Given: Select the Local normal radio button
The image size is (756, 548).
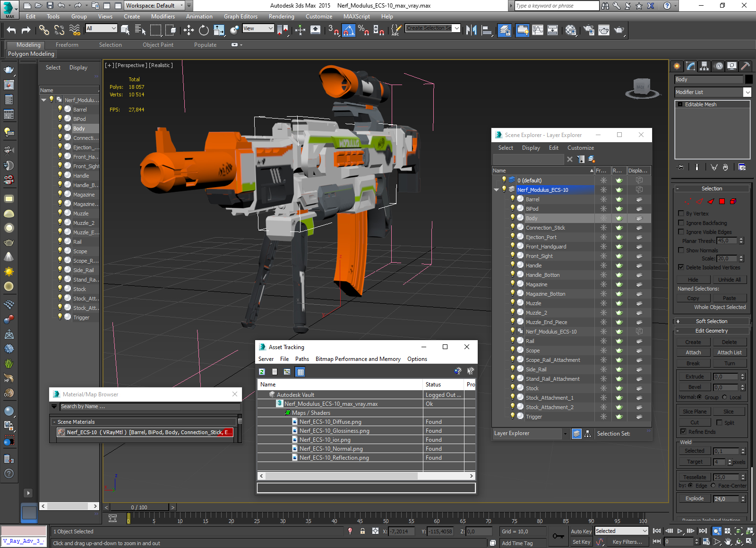Looking at the screenshot, I should 725,397.
